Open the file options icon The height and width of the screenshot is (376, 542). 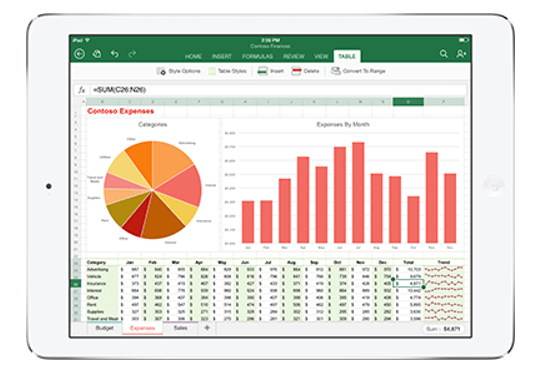click(x=97, y=54)
